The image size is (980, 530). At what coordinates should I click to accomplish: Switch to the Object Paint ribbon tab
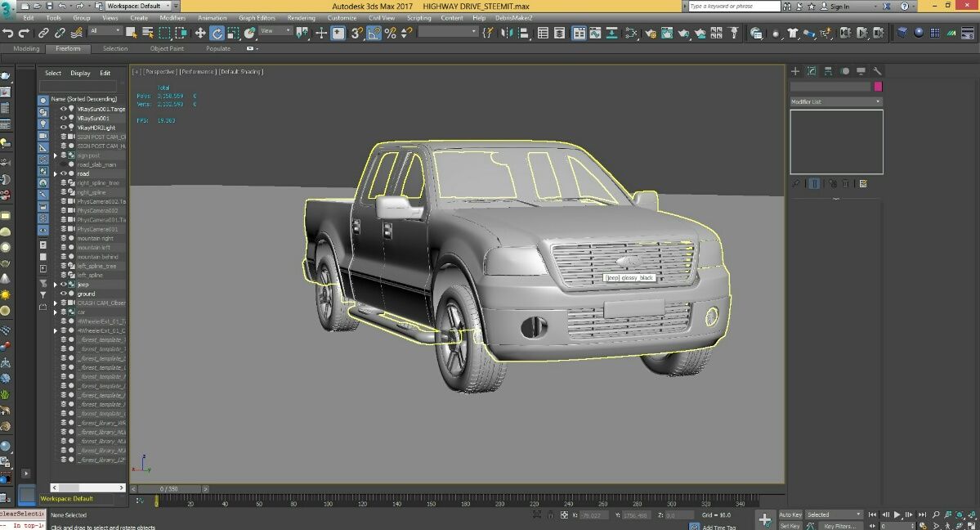167,48
